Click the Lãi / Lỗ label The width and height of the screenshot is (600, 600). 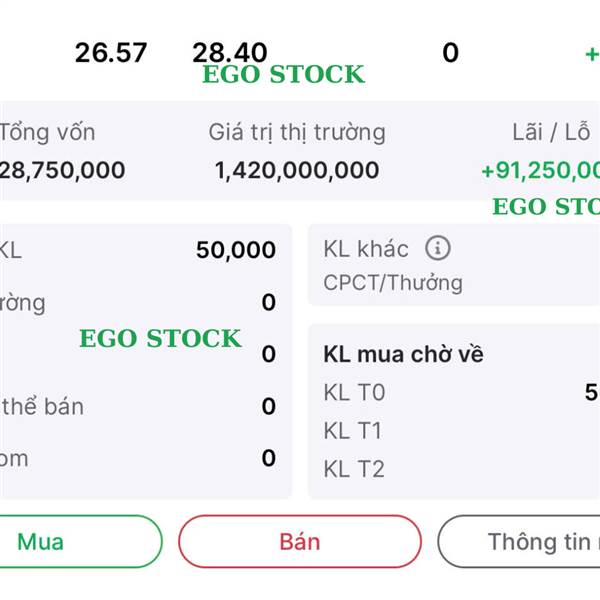tap(551, 132)
